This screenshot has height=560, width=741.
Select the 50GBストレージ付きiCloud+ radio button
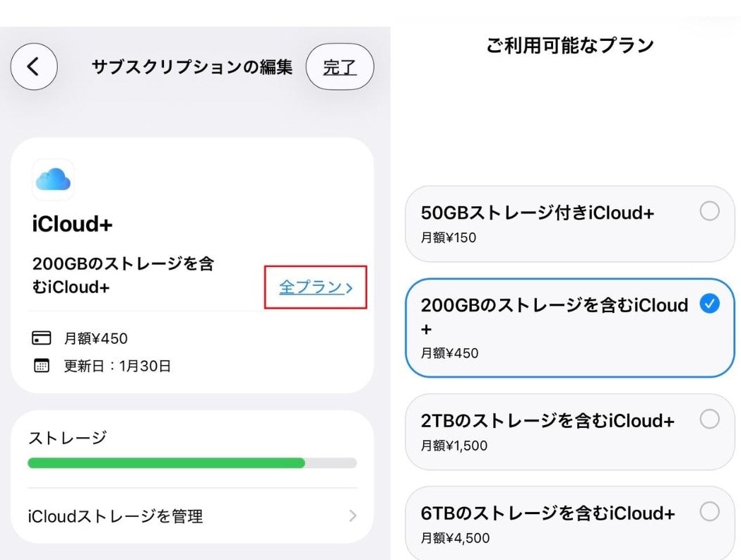709,210
